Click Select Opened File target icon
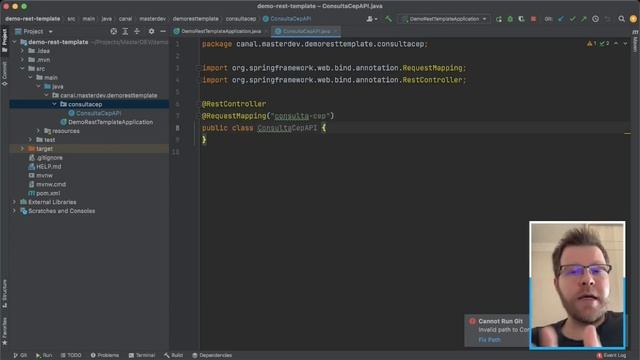The width and height of the screenshot is (640, 360). (x=113, y=31)
